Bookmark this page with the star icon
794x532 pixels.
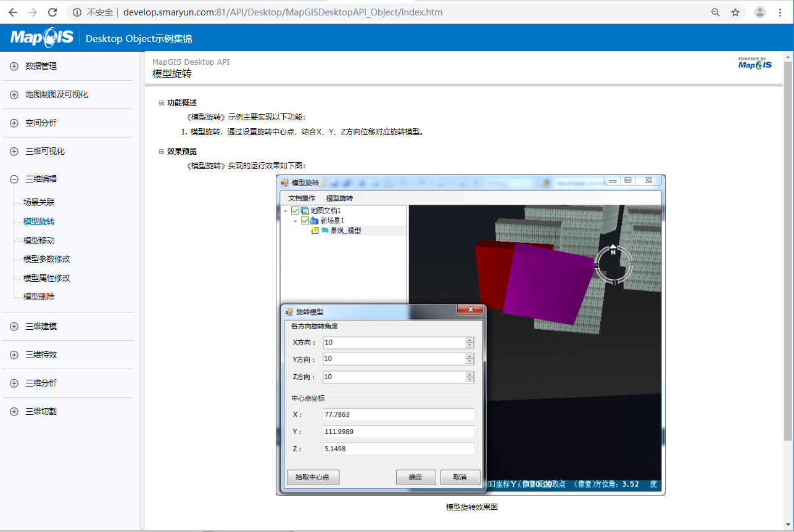(735, 12)
